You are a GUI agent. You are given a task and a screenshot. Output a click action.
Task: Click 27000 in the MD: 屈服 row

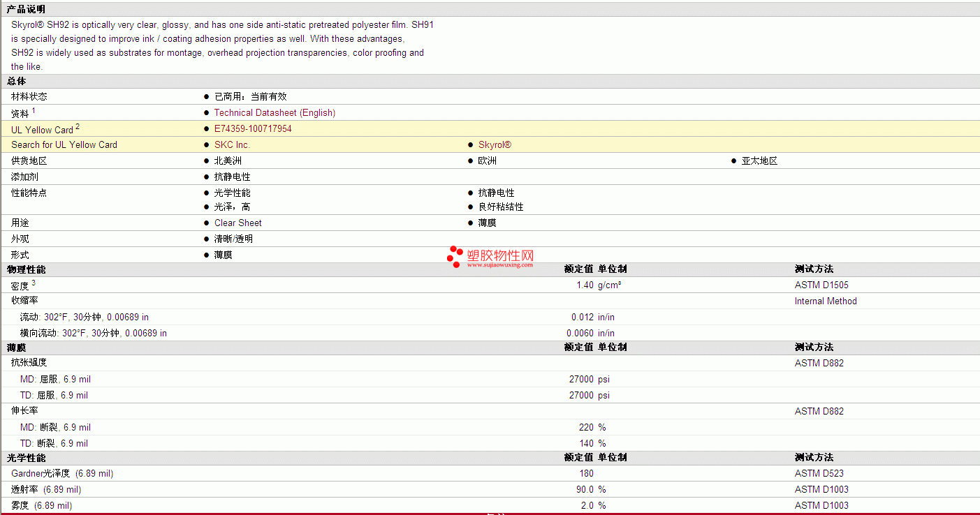click(x=581, y=379)
